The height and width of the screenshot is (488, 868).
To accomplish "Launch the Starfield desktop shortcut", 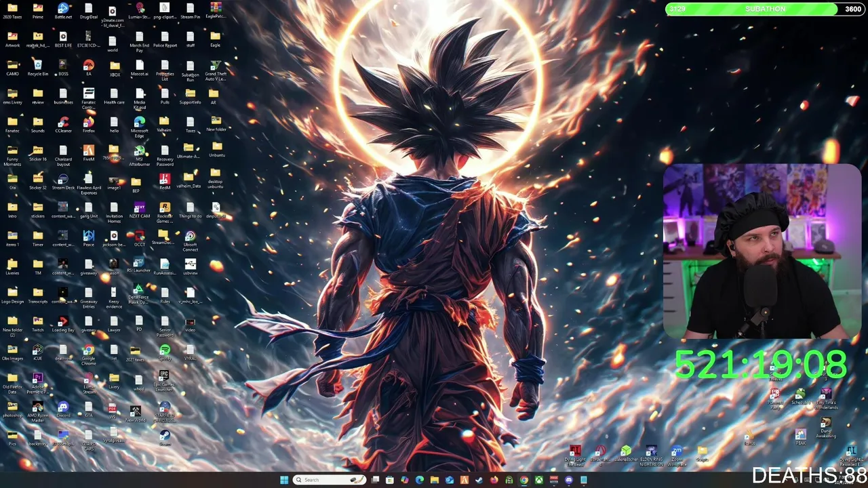I will point(165,411).
